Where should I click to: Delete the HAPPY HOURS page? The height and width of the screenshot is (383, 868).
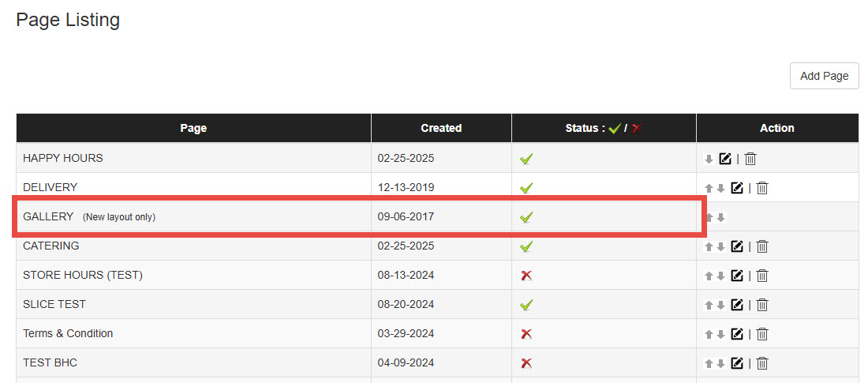(750, 159)
